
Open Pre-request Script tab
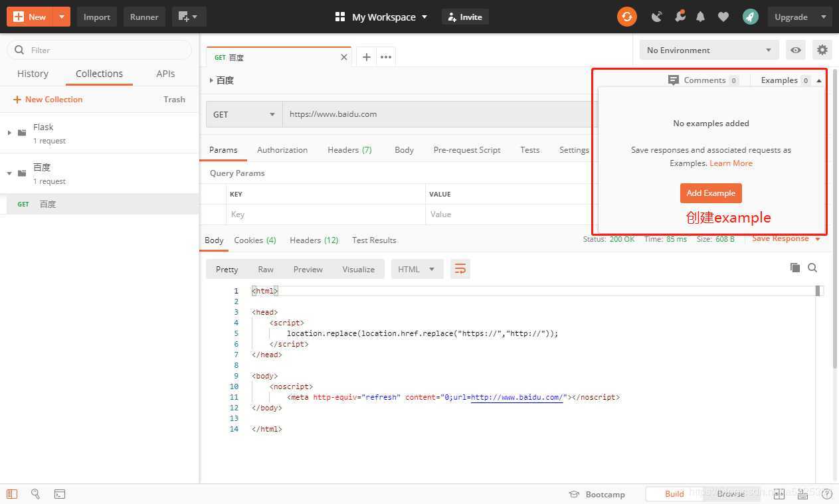pos(467,150)
